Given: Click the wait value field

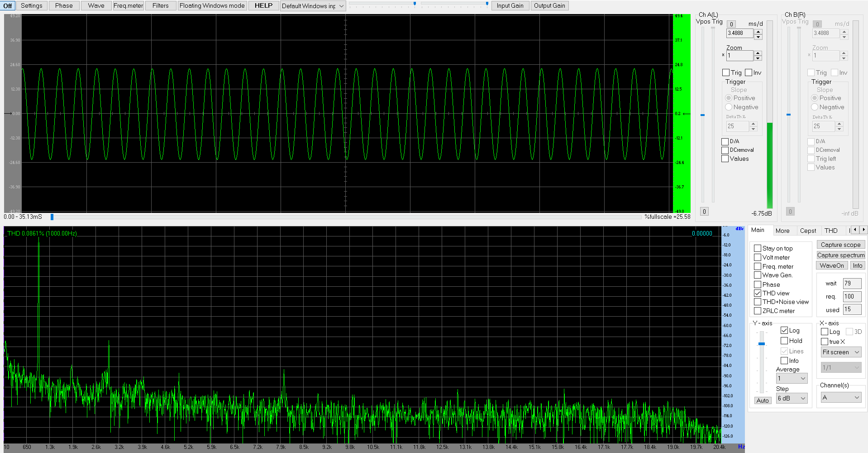Looking at the screenshot, I should click(852, 284).
